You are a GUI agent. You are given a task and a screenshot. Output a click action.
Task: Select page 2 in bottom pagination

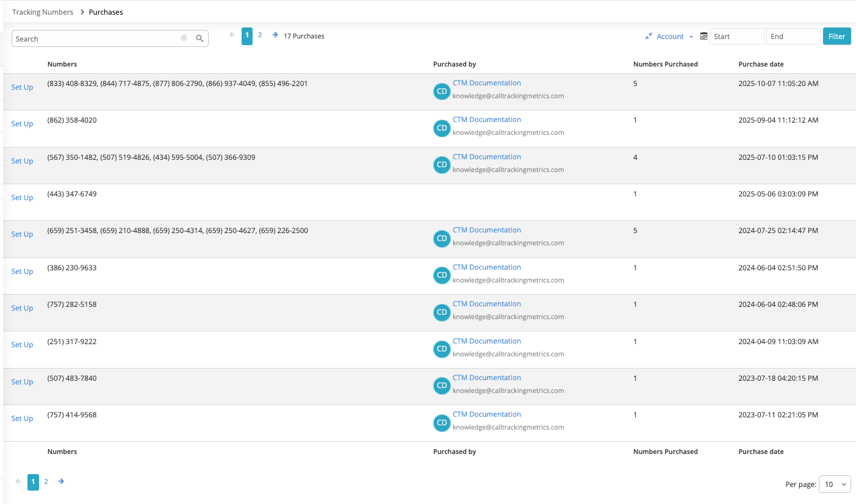point(46,481)
